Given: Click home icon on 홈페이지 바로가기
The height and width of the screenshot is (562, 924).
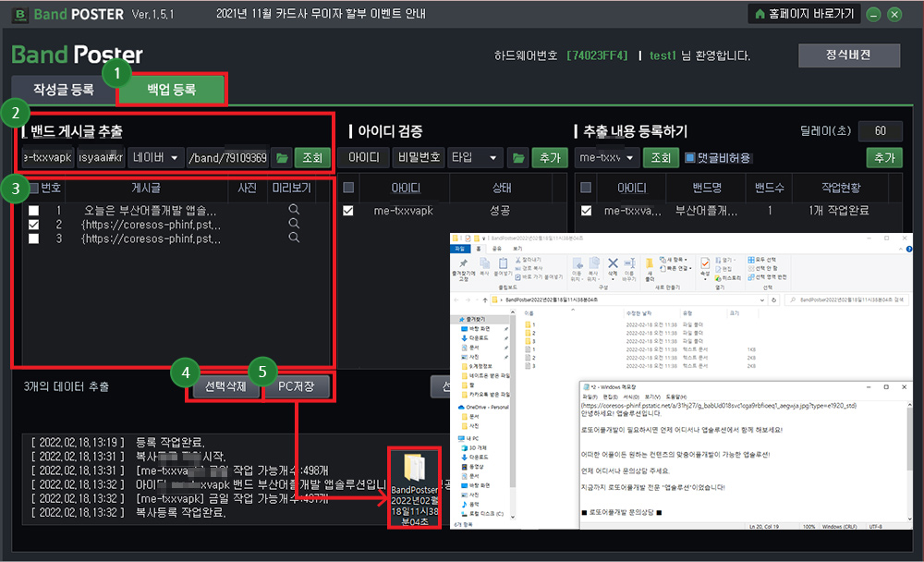Looking at the screenshot, I should [x=760, y=14].
